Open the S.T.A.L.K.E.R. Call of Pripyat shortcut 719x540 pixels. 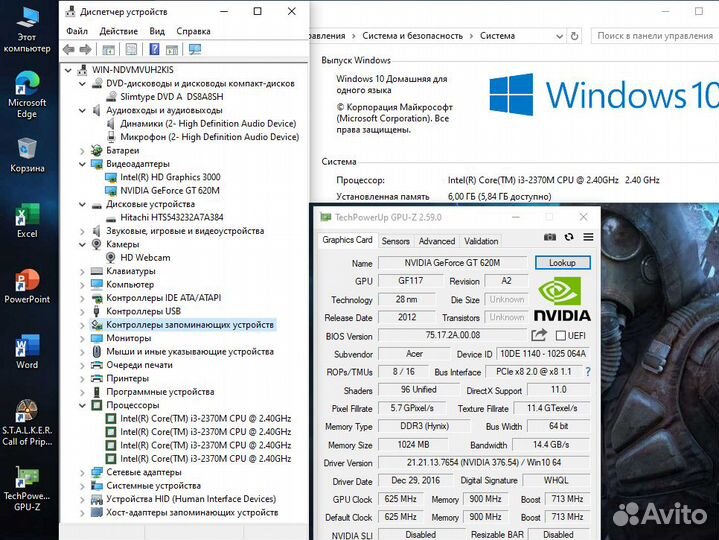27,423
